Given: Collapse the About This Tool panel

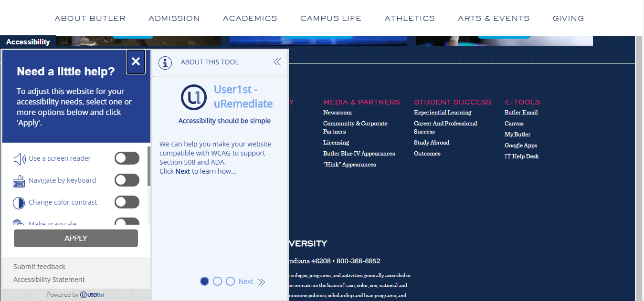Looking at the screenshot, I should click(x=277, y=62).
